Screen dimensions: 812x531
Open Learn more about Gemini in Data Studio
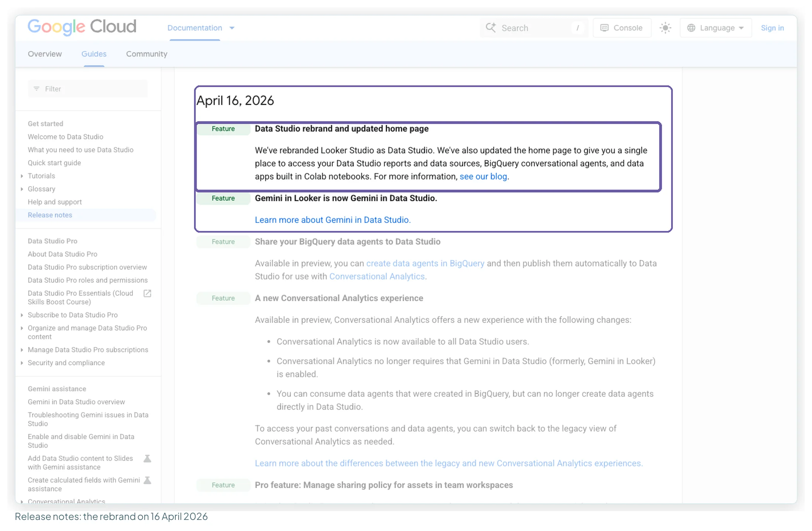pos(333,220)
